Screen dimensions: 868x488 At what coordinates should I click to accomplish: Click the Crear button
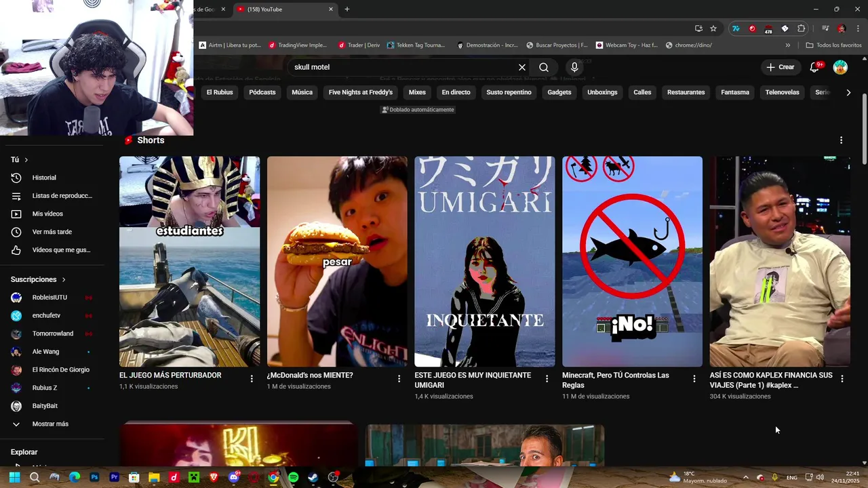[781, 67]
